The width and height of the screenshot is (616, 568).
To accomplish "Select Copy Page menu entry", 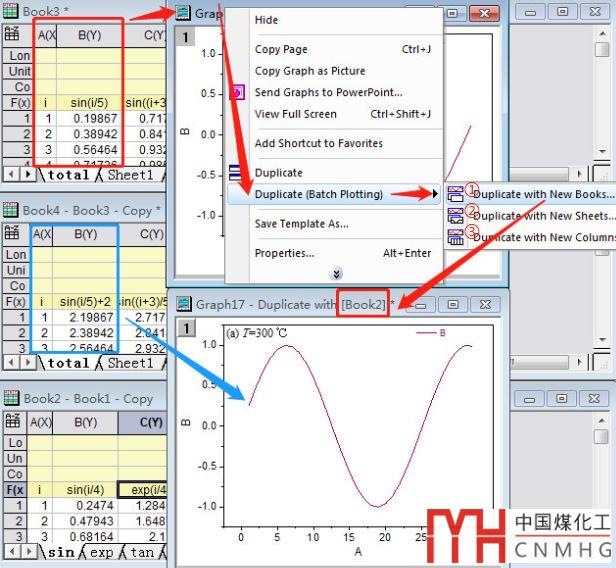I will pyautogui.click(x=281, y=49).
